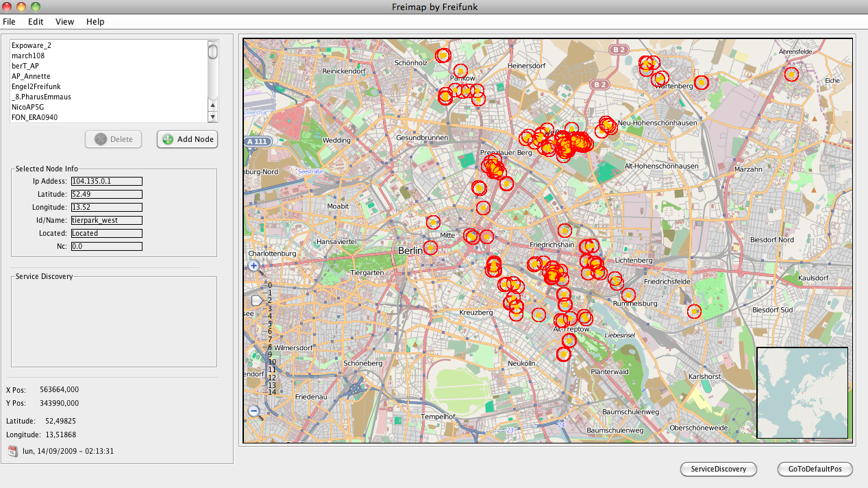Select the node marker near Karlshorst
Screen dimensions: 868x488
tap(694, 311)
